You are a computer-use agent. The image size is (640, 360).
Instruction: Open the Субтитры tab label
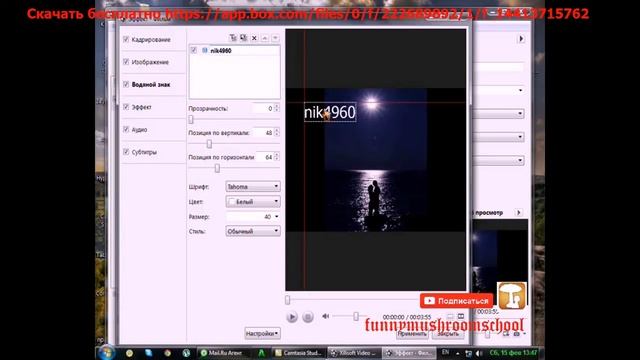click(144, 152)
